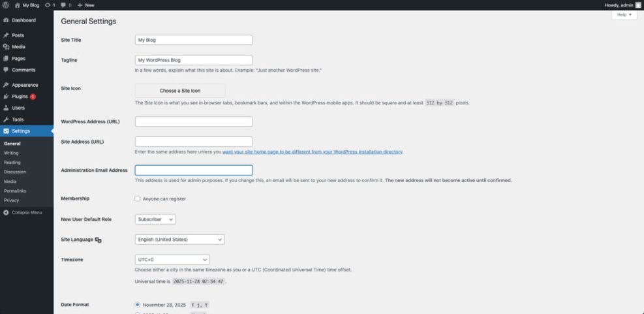Screen dimensions: 644x314
Task: Open the Media settings submenu
Action: point(10,181)
